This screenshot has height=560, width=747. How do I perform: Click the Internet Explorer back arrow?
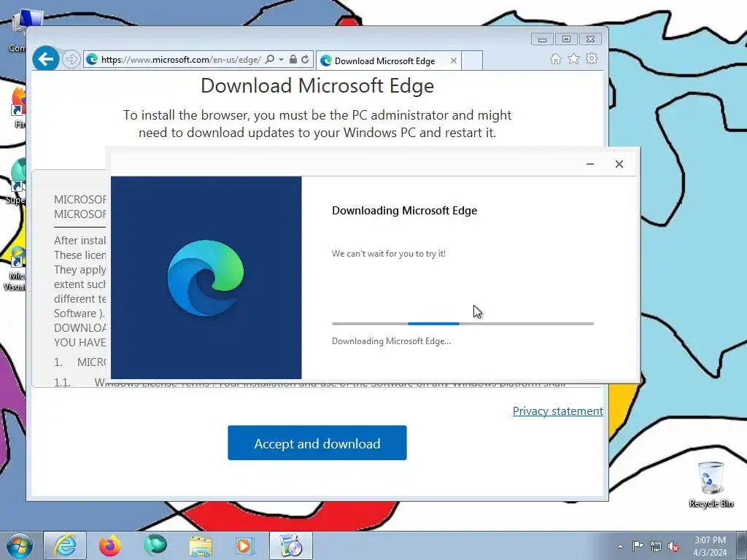point(46,59)
